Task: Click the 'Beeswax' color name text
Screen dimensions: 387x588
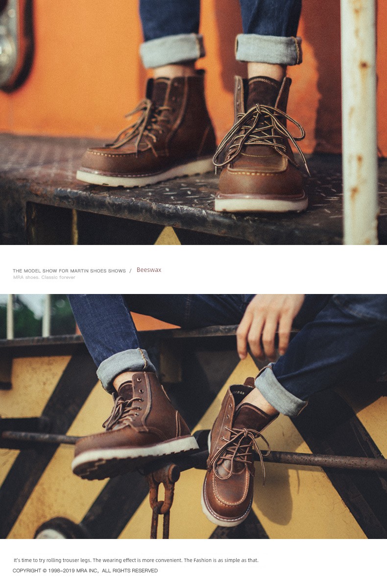Action: pos(149,270)
